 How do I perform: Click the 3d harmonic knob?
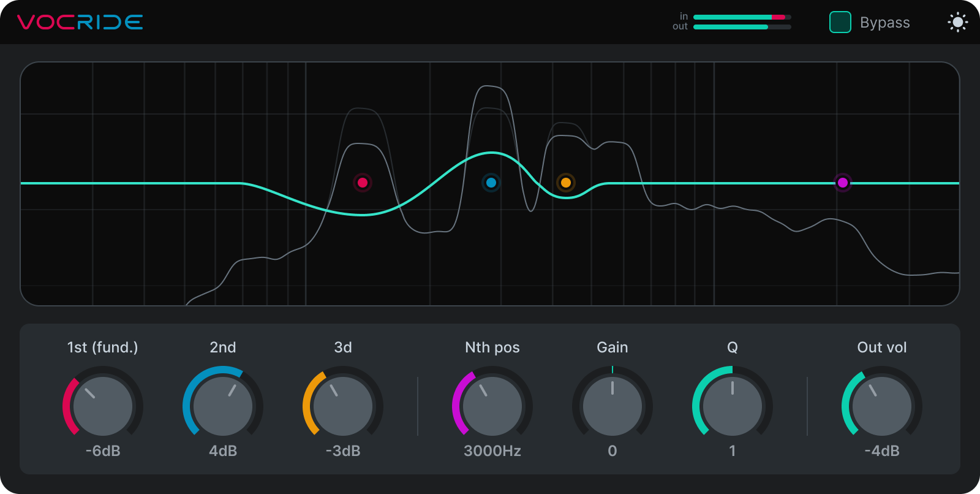coord(343,406)
